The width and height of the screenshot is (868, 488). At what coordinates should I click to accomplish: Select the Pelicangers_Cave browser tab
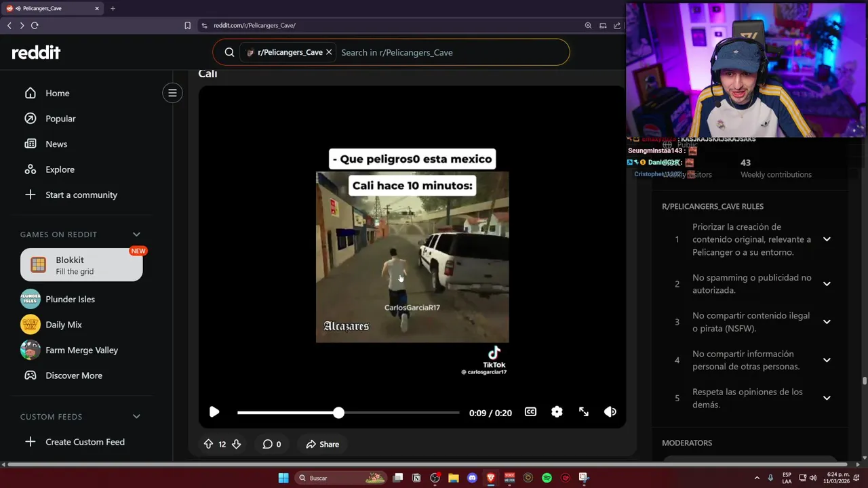tap(53, 8)
